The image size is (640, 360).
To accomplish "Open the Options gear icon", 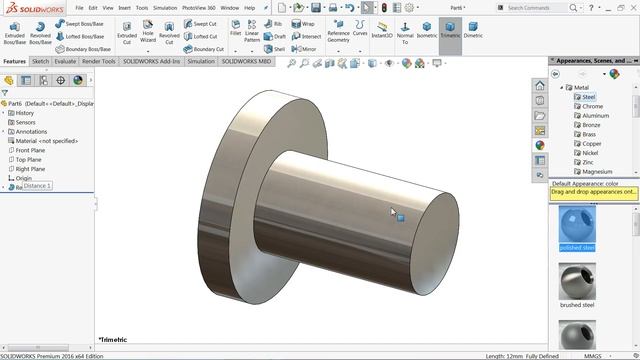I will pos(409,8).
